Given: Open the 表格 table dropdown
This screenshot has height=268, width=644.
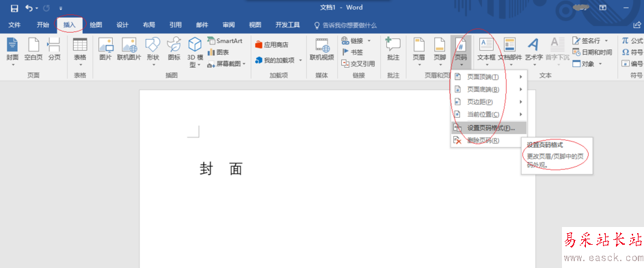Looking at the screenshot, I should point(80,52).
